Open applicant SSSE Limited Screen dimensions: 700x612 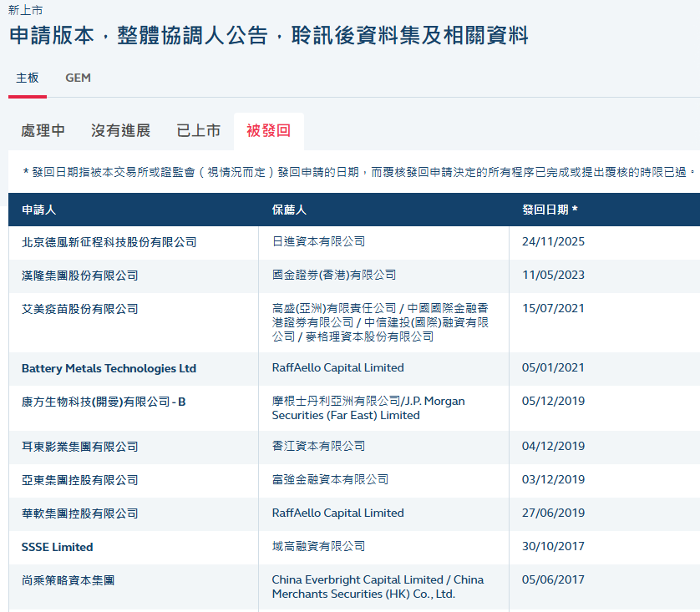(x=57, y=547)
